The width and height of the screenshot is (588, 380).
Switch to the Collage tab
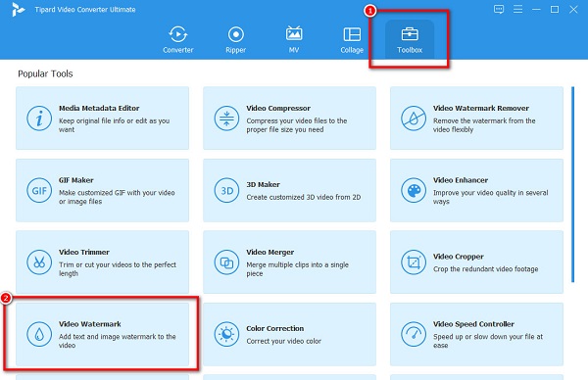[352, 40]
